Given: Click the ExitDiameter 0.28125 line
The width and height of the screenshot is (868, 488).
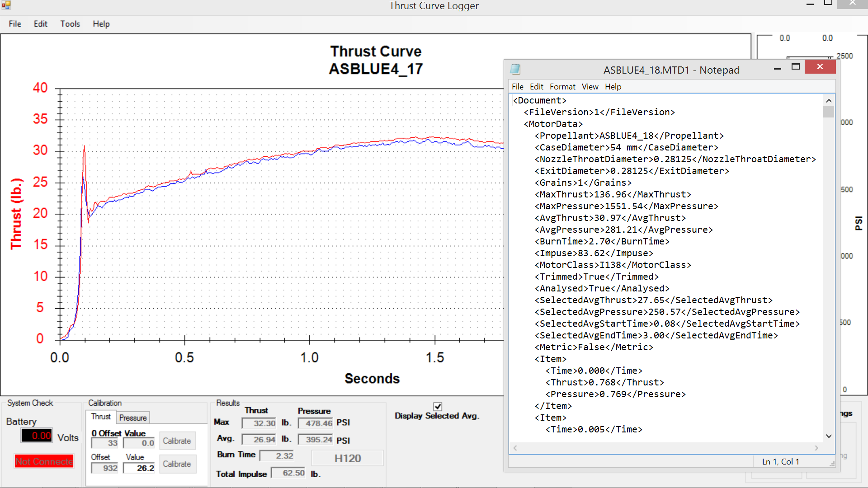Looking at the screenshot, I should 632,171.
